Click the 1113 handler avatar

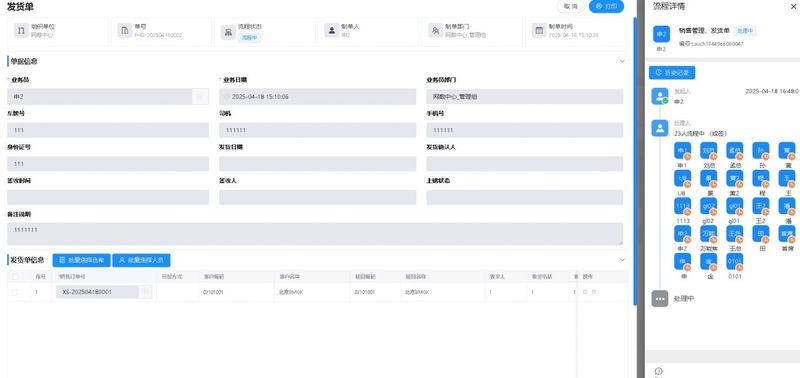[682, 206]
